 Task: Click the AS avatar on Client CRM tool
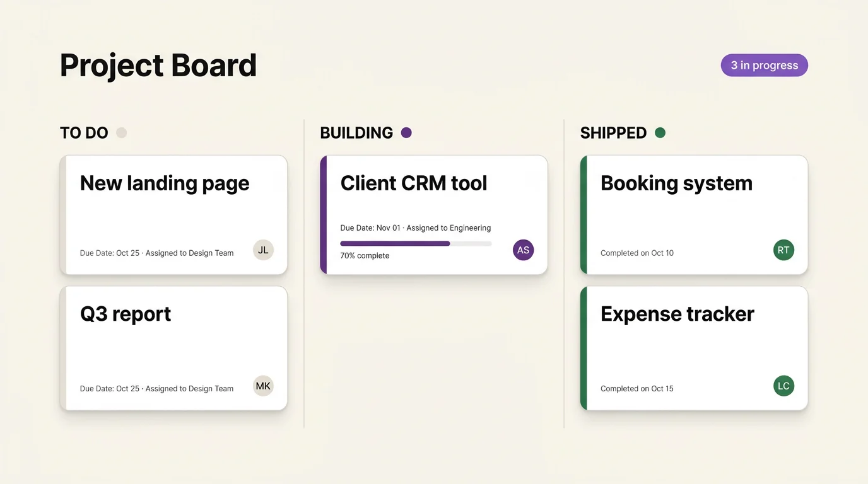coord(523,250)
